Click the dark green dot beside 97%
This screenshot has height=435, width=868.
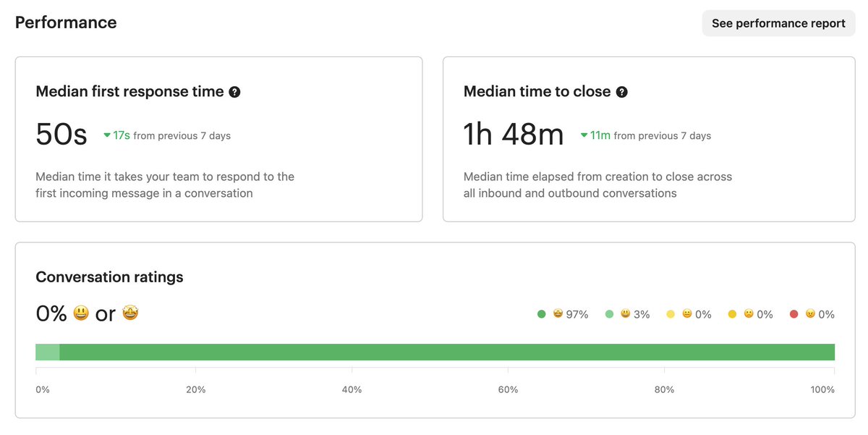pyautogui.click(x=542, y=314)
